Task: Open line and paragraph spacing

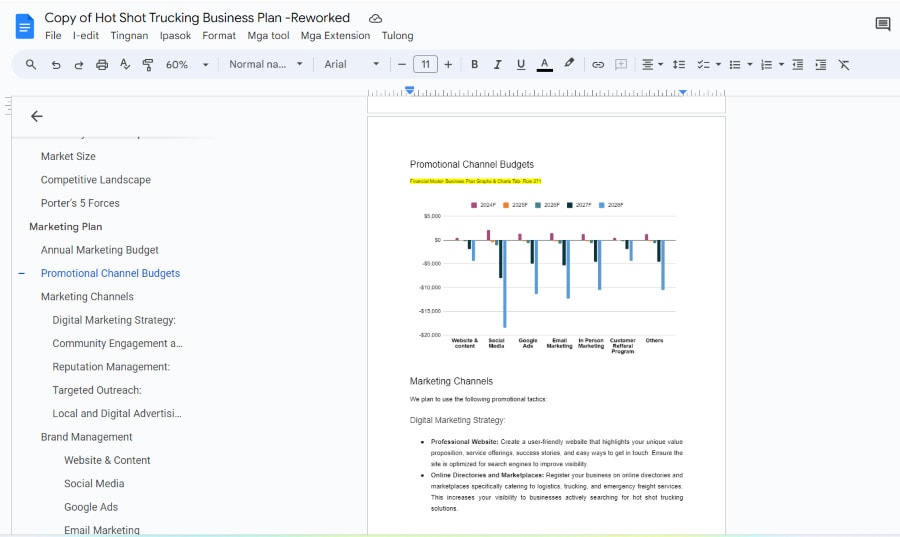Action: [x=679, y=65]
